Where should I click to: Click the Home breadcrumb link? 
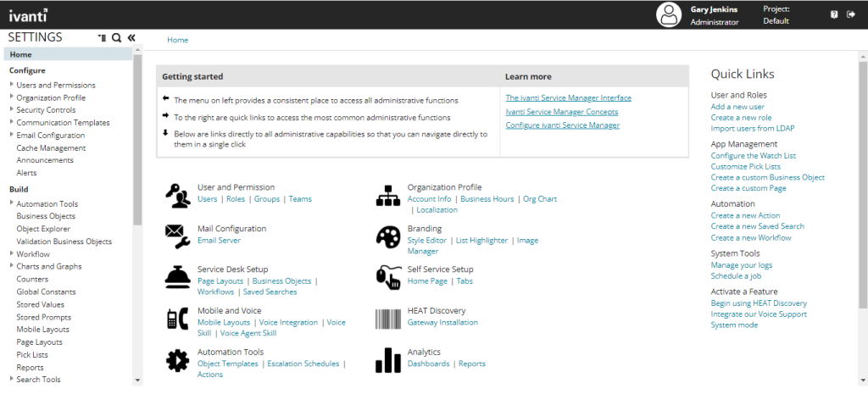(178, 40)
